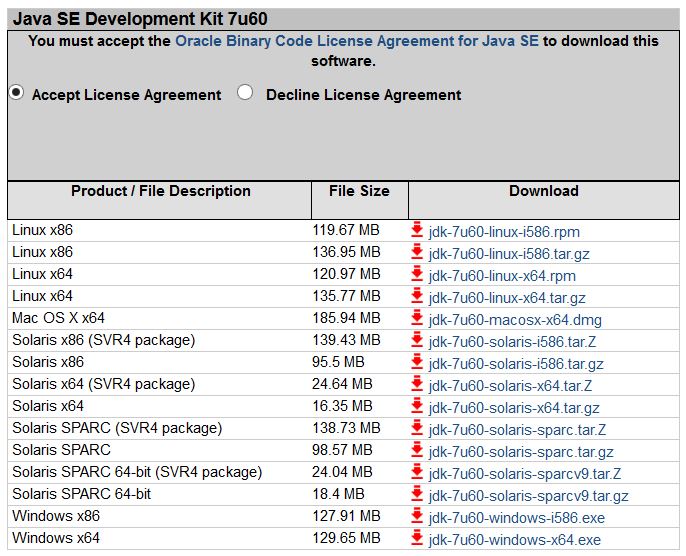Screen dimensions: 686x556
Task: Click Solaris SPARC (SVR4 package) description
Action: coord(117,428)
